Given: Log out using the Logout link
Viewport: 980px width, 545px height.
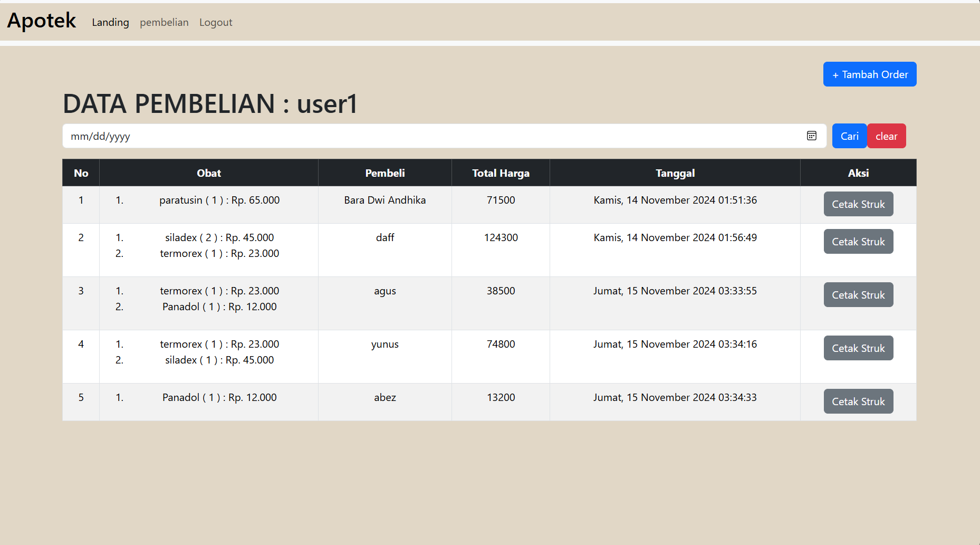Looking at the screenshot, I should [215, 22].
